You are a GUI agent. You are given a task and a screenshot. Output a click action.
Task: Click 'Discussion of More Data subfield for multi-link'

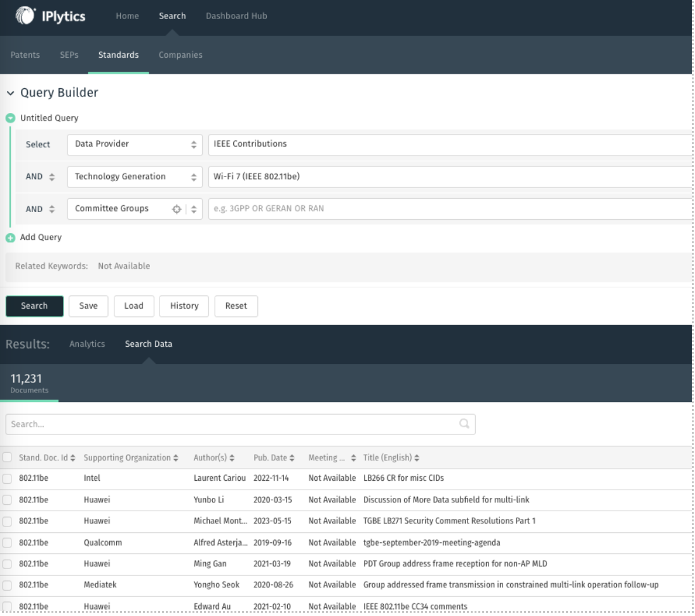point(446,500)
